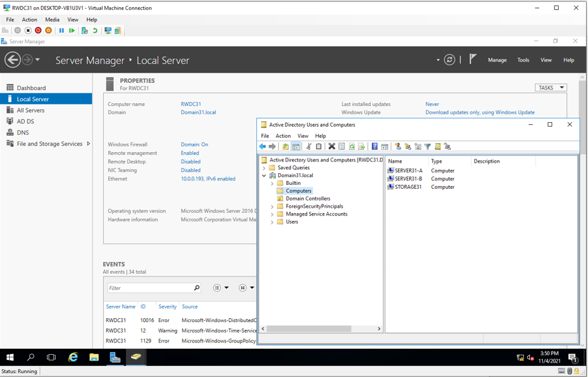Viewport: 588px width, 377px height.
Task: Click the Filter funnel icon
Action: (x=427, y=146)
